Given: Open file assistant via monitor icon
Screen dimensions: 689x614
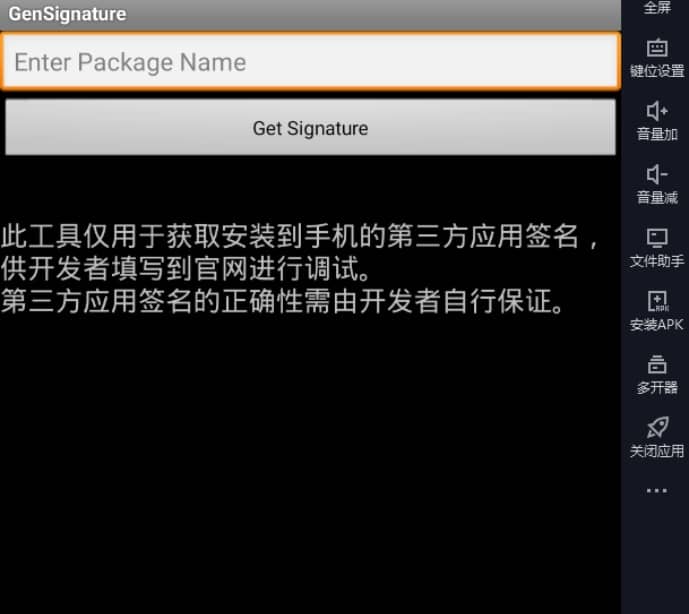Looking at the screenshot, I should click(657, 237).
